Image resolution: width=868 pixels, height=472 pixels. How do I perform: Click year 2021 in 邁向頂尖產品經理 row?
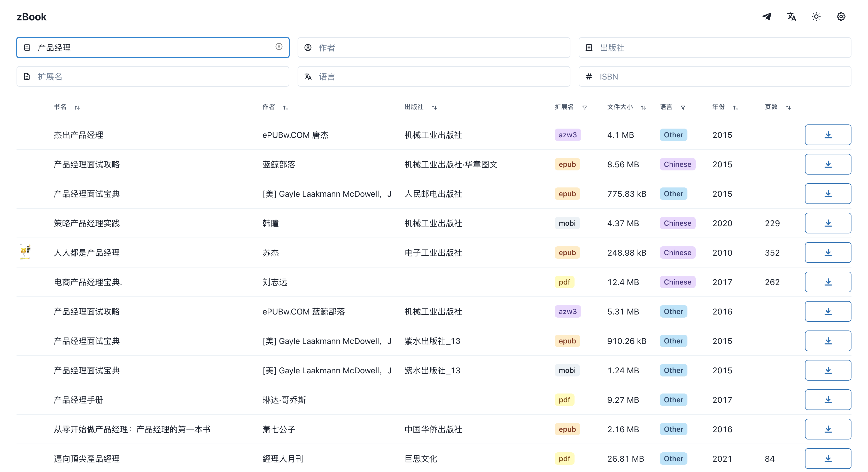coord(722,459)
